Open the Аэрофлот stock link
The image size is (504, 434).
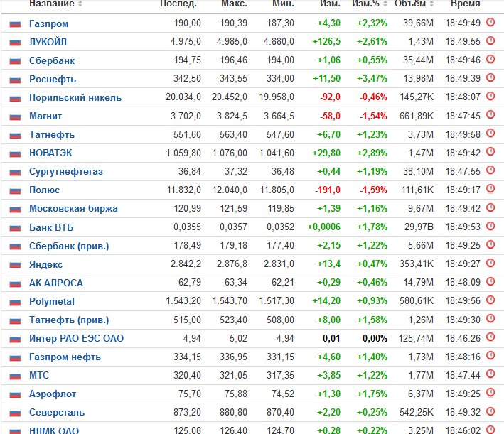(53, 394)
